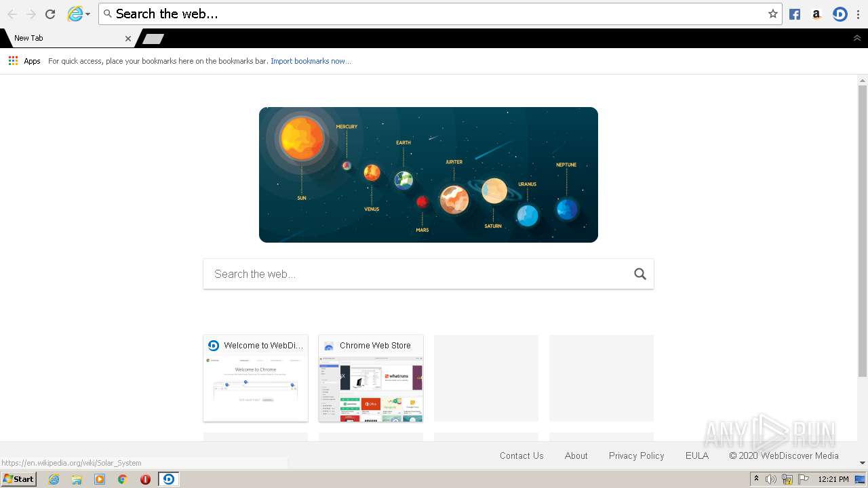The height and width of the screenshot is (488, 868).
Task: Click the copyright 2020 WebDiscover Media text
Action: pyautogui.click(x=784, y=455)
